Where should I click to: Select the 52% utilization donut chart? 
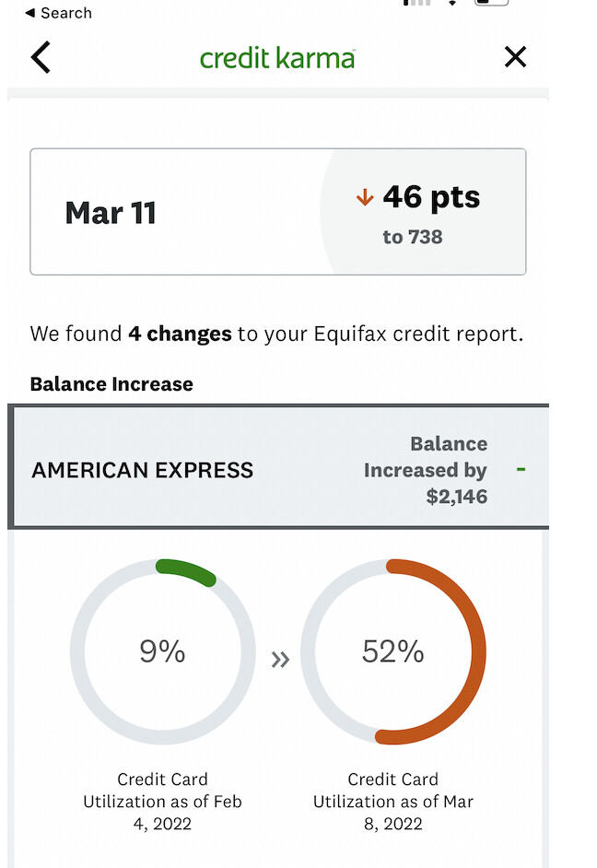point(392,652)
